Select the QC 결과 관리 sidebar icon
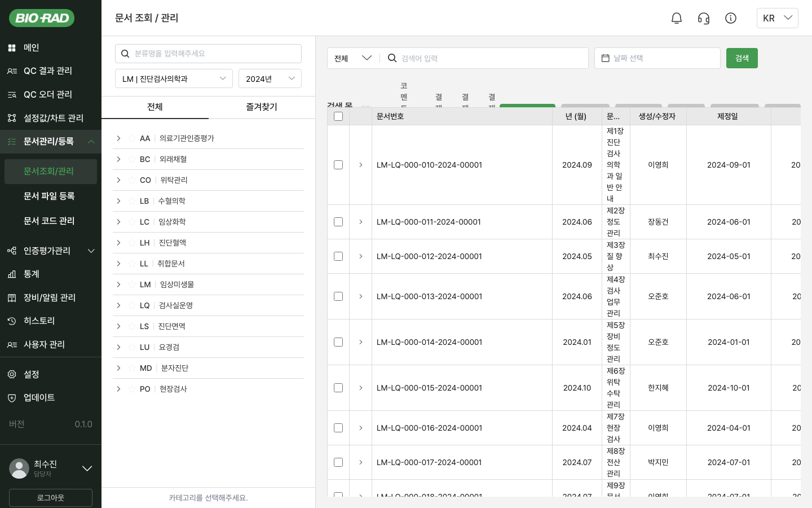Image resolution: width=812 pixels, height=508 pixels. (x=12, y=71)
